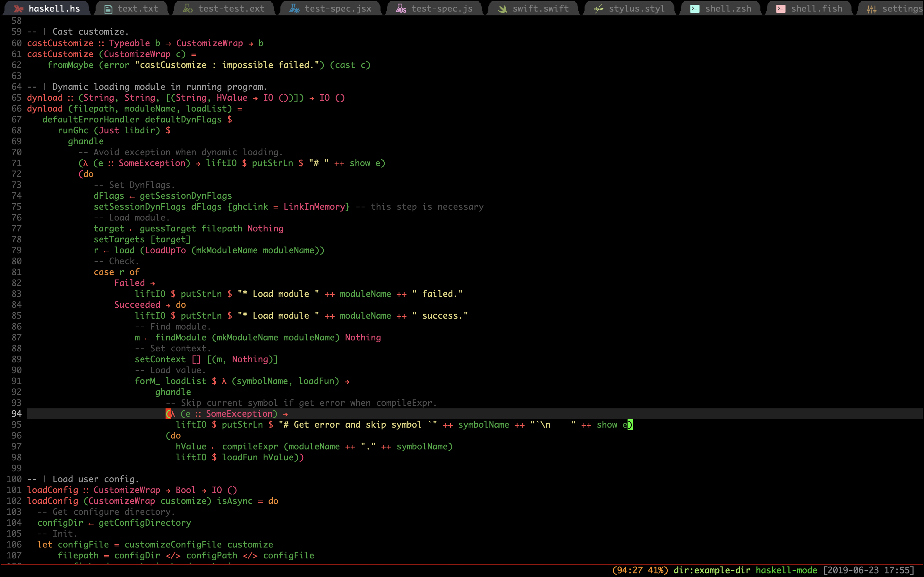The image size is (924, 577).
Task: Click the purple JS flask icon on test-spec.js
Action: pyautogui.click(x=401, y=9)
